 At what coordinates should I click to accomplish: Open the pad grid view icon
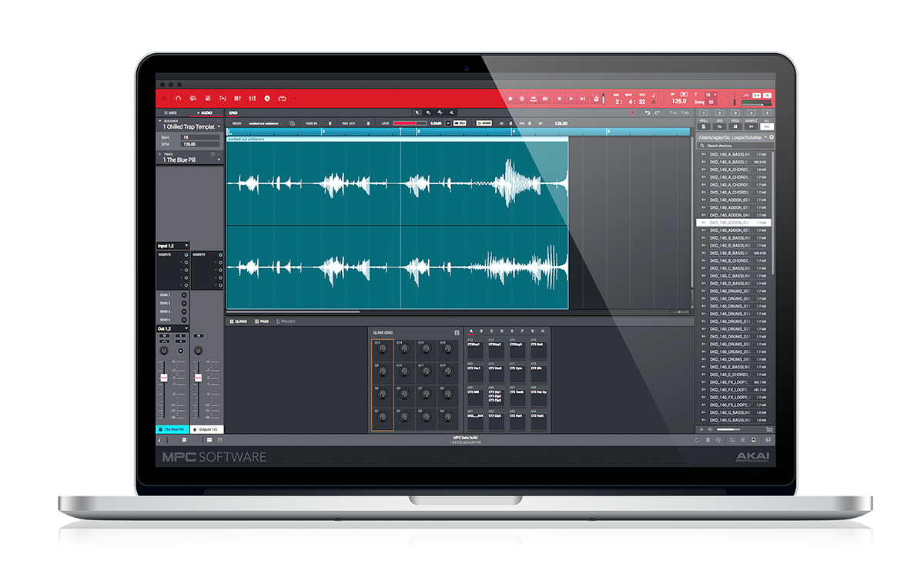click(x=207, y=99)
